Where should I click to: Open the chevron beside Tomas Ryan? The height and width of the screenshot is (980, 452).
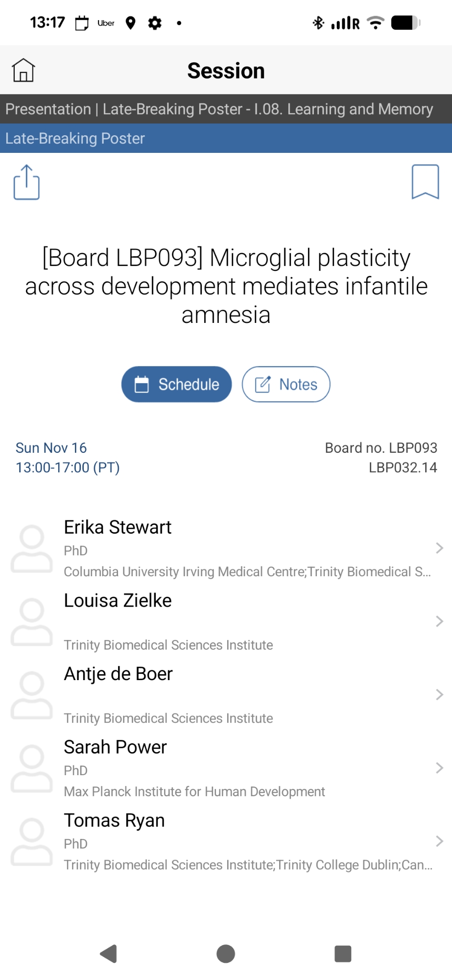click(x=439, y=841)
